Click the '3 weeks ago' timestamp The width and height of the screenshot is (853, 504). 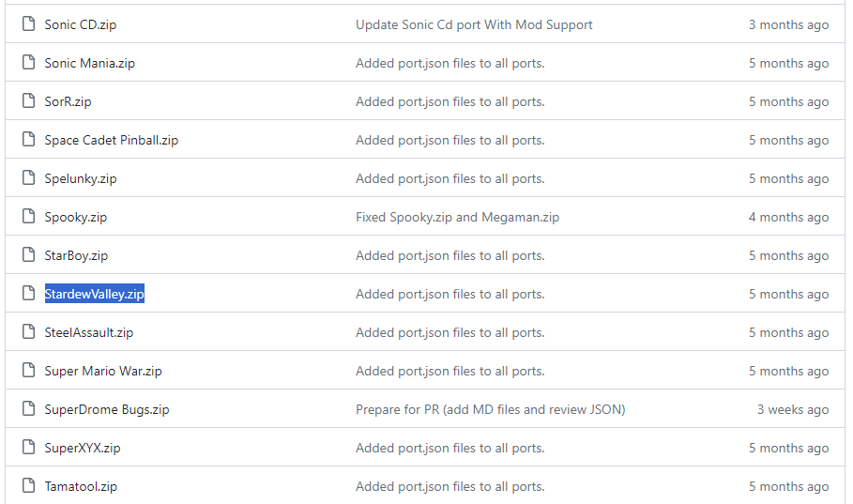[792, 409]
